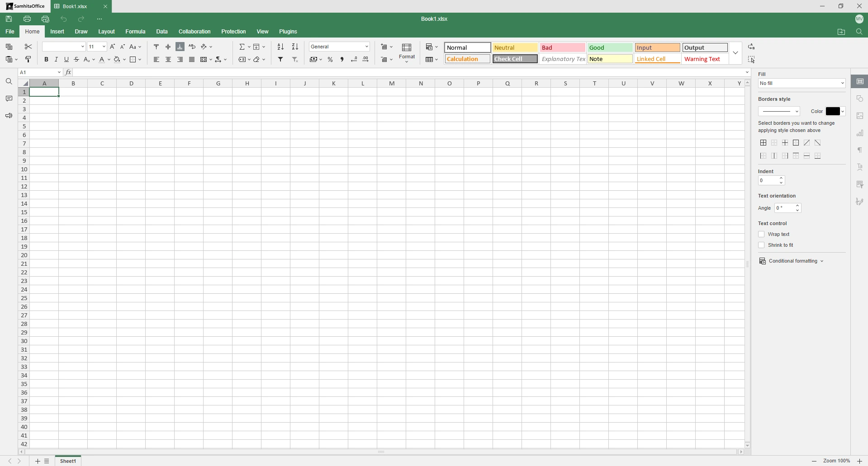Apply the Warning Text cell style
The width and height of the screenshot is (868, 466).
pyautogui.click(x=705, y=59)
